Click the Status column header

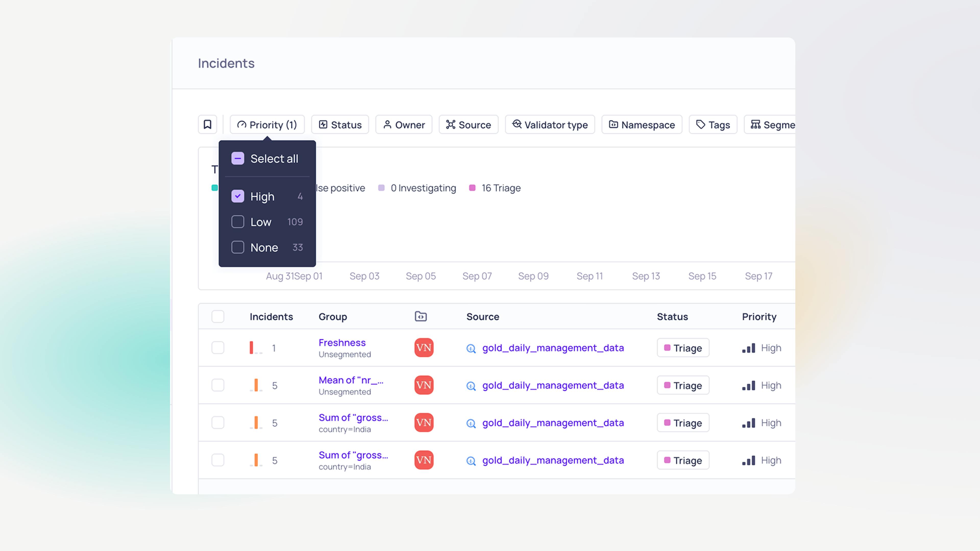pos(672,317)
